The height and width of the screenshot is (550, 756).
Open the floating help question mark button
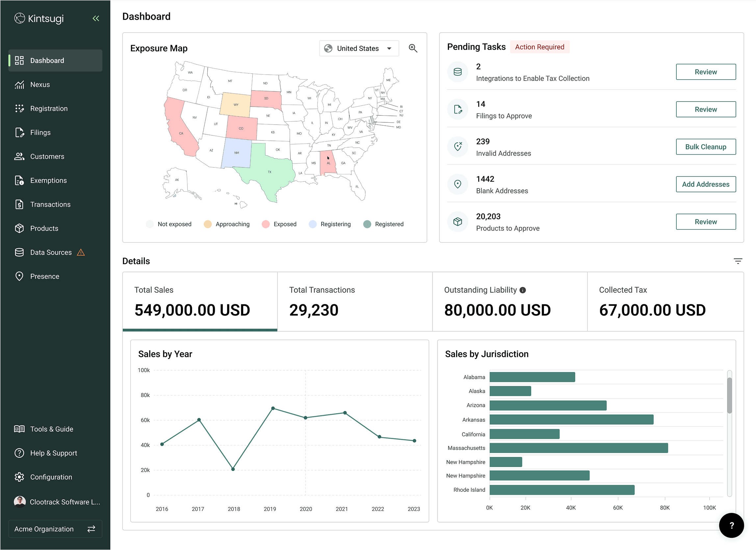[731, 525]
